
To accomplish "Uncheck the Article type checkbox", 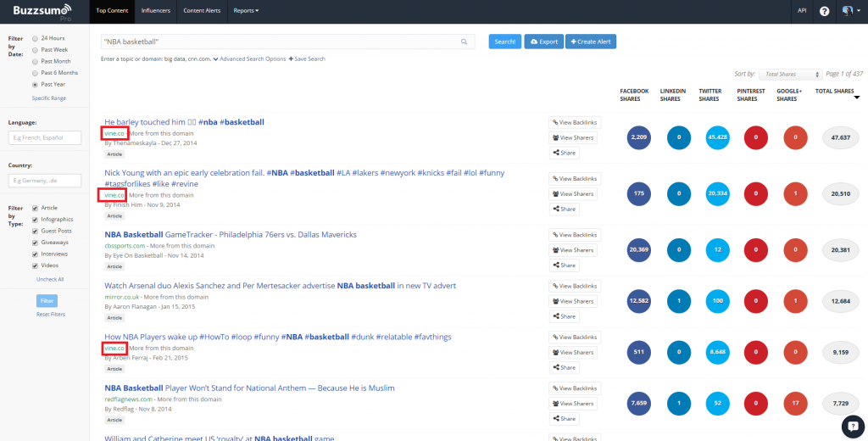I will click(36, 209).
